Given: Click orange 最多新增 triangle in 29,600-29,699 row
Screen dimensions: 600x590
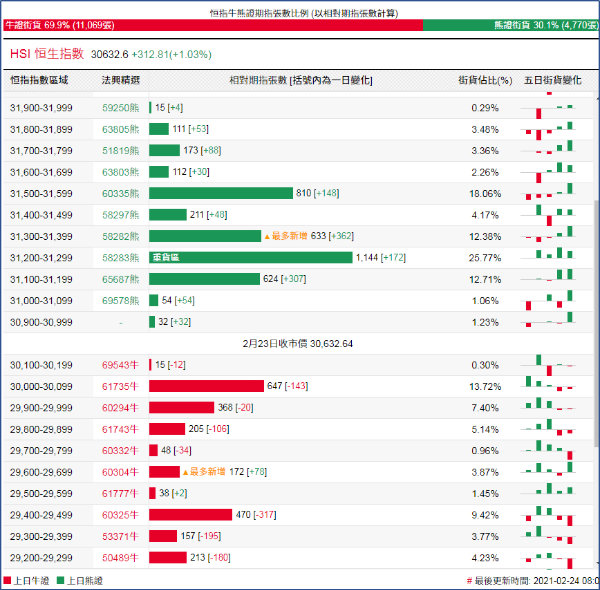Looking at the screenshot, I should pos(186,473).
